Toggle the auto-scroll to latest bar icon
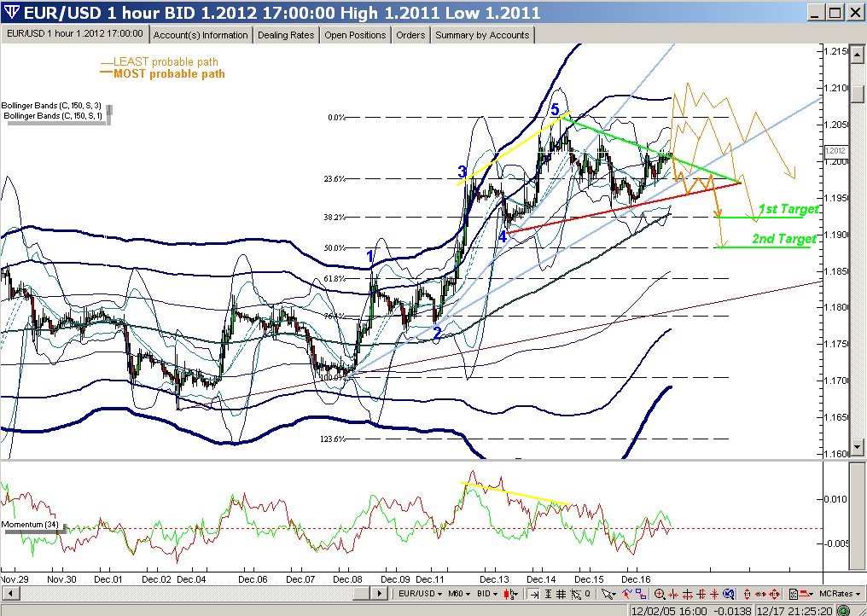This screenshot has height=616, width=867. [x=534, y=593]
